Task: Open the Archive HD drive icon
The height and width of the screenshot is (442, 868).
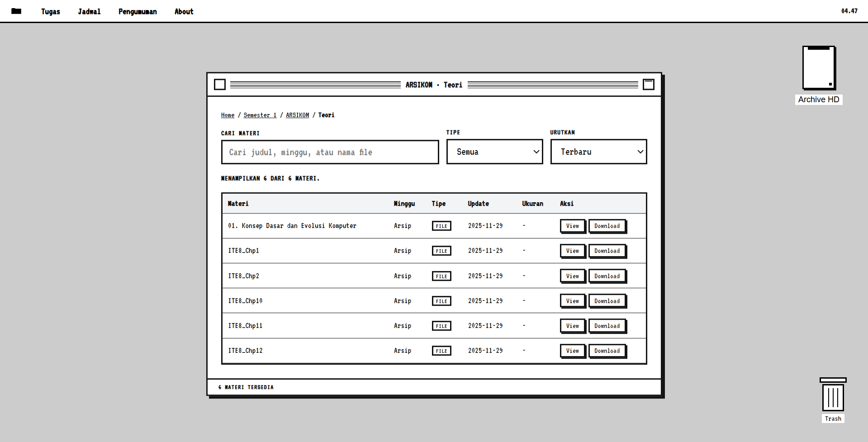Action: pos(818,69)
